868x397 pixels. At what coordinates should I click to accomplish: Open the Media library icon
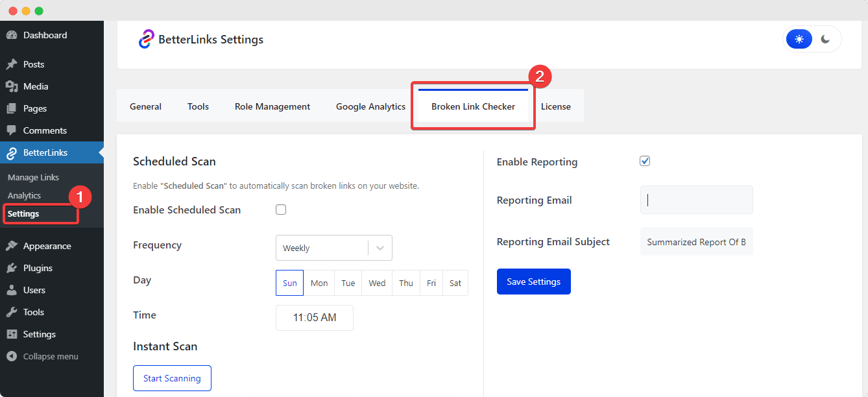click(14, 86)
